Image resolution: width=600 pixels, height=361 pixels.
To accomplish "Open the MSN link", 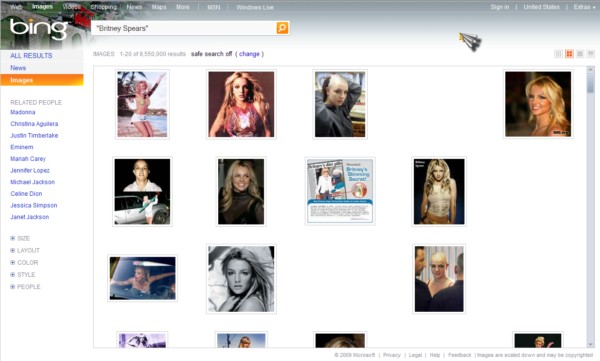I will (214, 7).
